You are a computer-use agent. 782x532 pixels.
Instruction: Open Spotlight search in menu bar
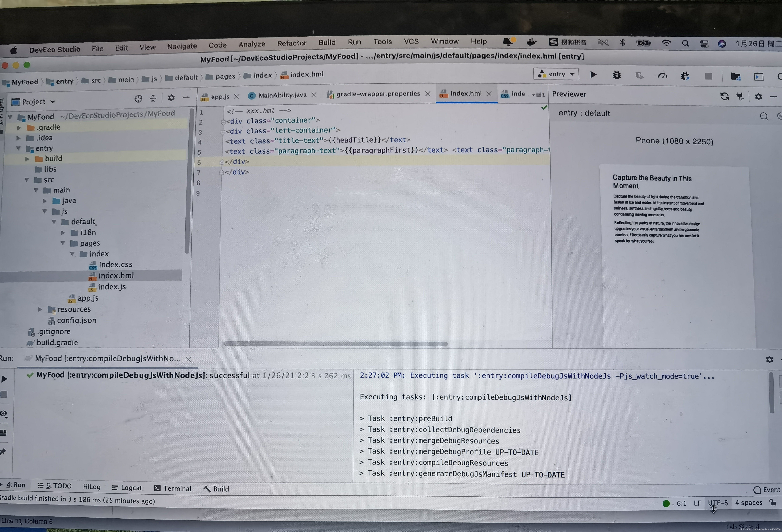click(685, 43)
